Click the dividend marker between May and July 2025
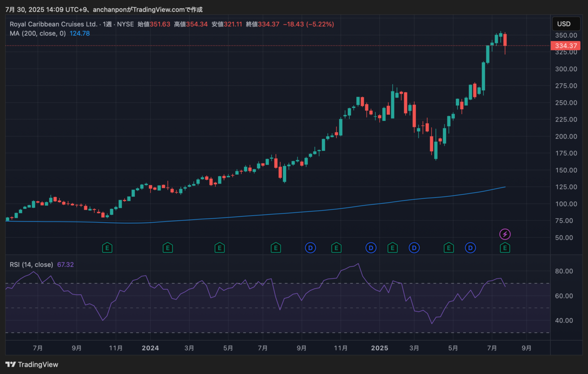 [470, 248]
